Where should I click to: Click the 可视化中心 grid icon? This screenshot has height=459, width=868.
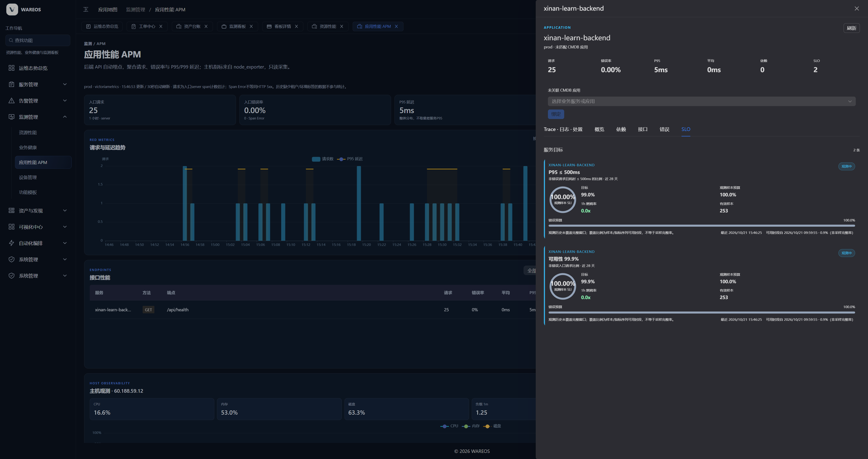(12, 227)
